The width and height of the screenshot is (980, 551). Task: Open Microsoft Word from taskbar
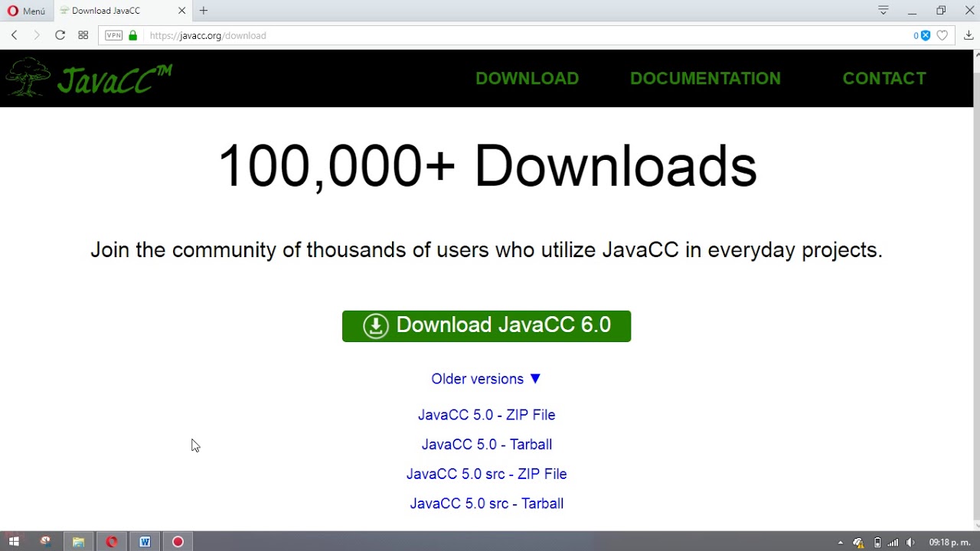145,542
